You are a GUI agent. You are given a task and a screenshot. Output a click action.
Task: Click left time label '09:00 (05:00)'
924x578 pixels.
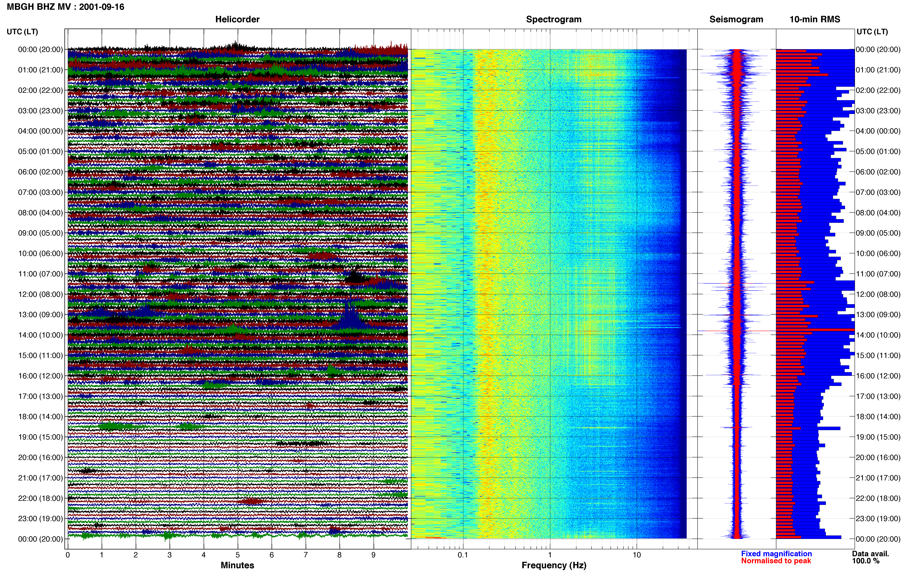point(40,233)
